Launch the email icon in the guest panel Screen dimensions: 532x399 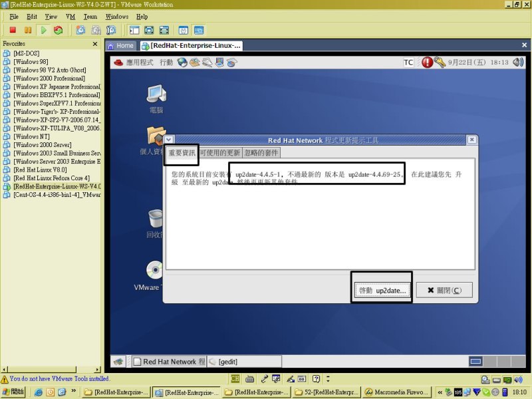point(195,63)
